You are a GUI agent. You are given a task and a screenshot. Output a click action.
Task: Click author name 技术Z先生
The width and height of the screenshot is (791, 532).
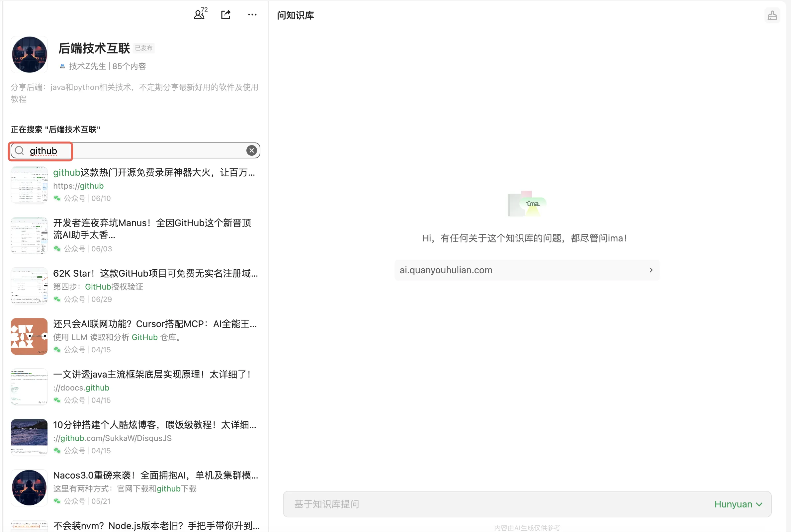pos(88,66)
